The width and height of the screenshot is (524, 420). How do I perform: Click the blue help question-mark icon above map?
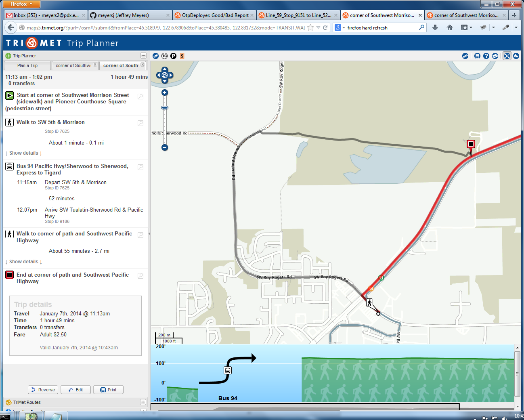click(486, 56)
